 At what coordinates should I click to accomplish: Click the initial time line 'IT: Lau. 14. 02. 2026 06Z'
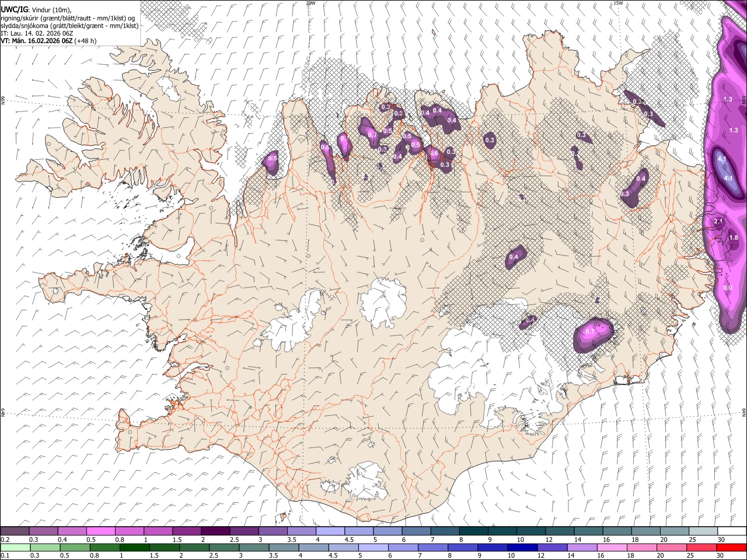pyautogui.click(x=37, y=33)
